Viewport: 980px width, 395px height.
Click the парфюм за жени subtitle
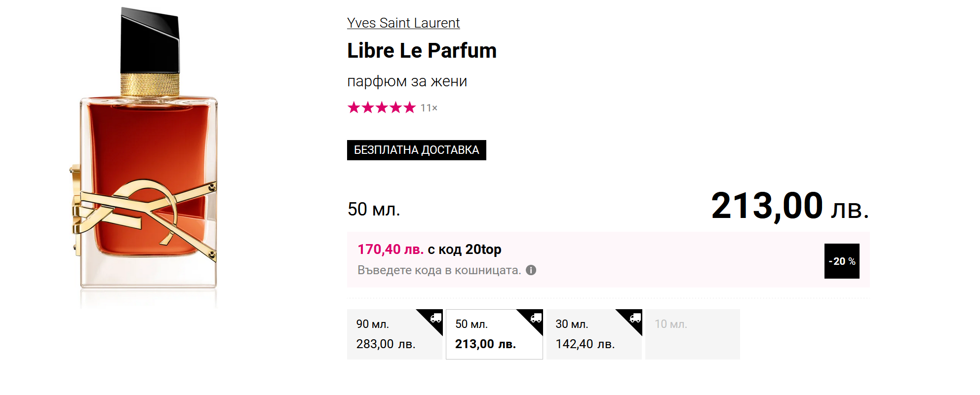pyautogui.click(x=407, y=81)
